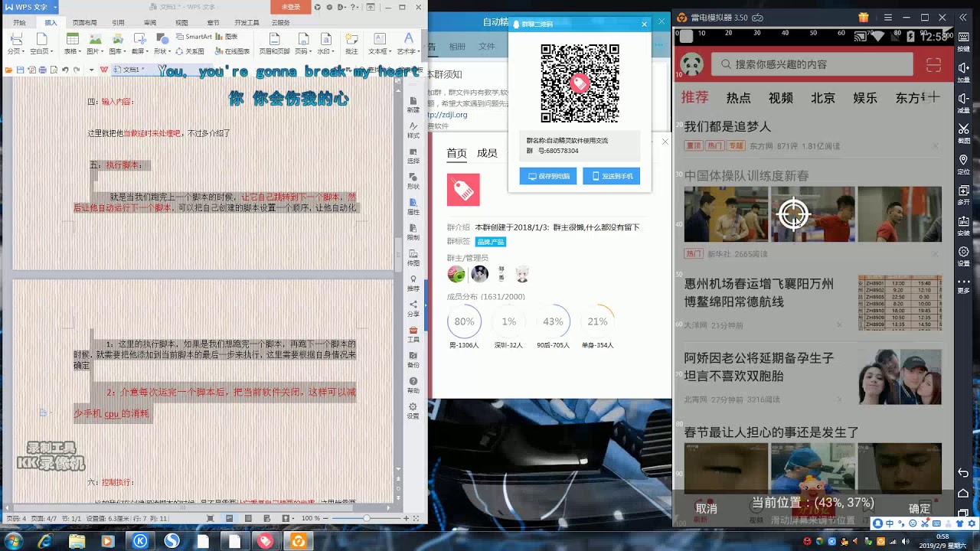Click 发送到手机 send to phone button
980x551 pixels.
[x=612, y=176]
